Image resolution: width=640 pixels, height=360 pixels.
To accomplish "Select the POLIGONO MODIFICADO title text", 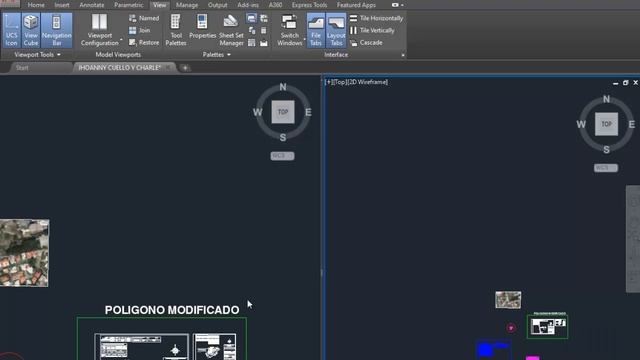I will 172,310.
